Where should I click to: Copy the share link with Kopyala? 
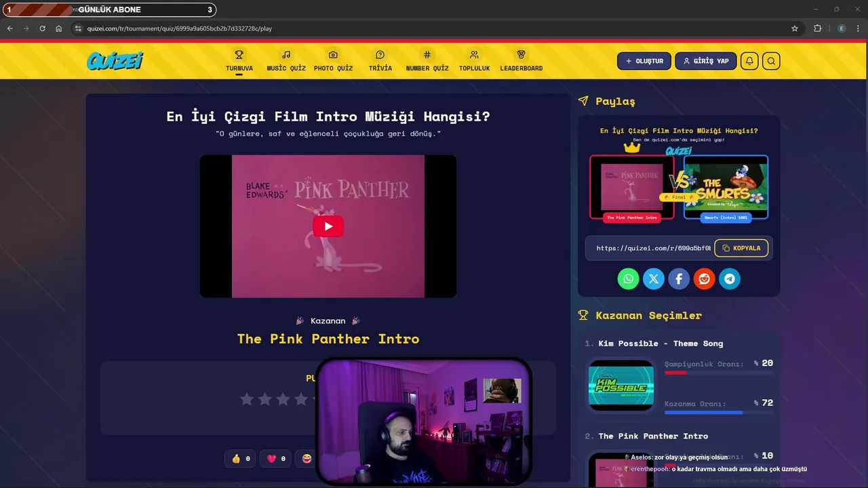(x=741, y=248)
